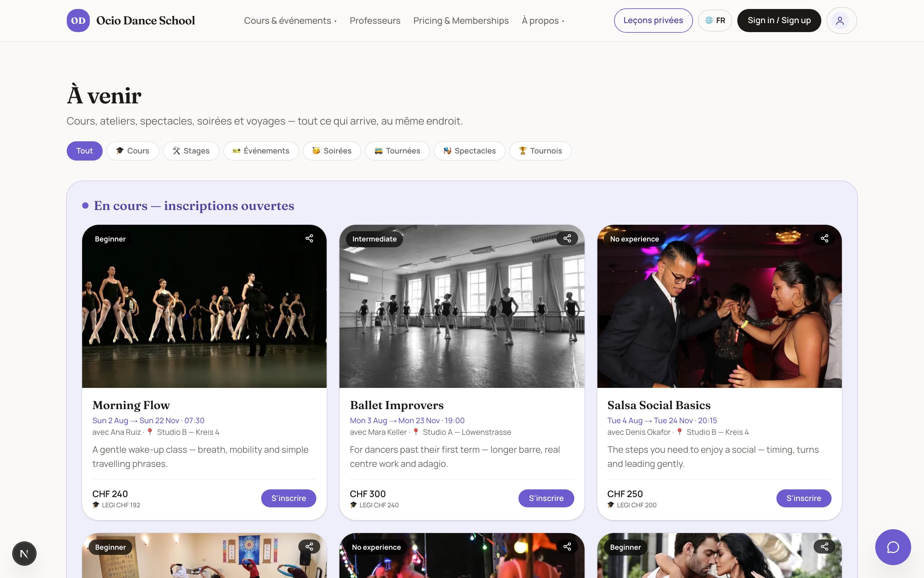Open the Salsa Social Basics title

pyautogui.click(x=659, y=405)
